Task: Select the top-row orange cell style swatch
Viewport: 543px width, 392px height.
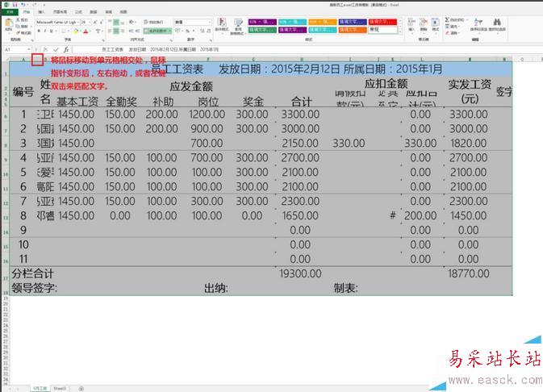Action: 323,22
